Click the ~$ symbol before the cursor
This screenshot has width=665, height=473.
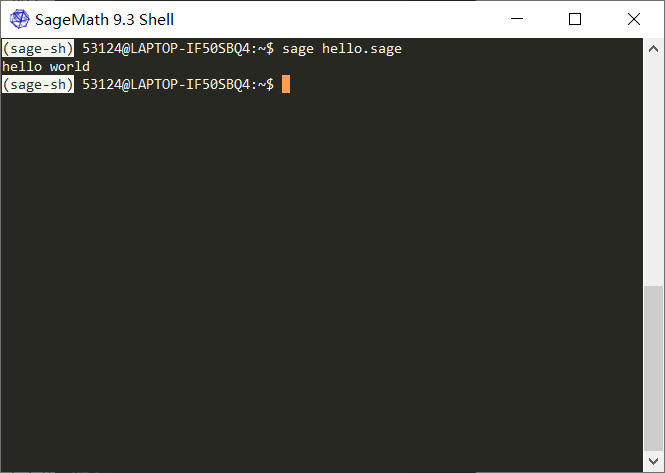tap(266, 84)
